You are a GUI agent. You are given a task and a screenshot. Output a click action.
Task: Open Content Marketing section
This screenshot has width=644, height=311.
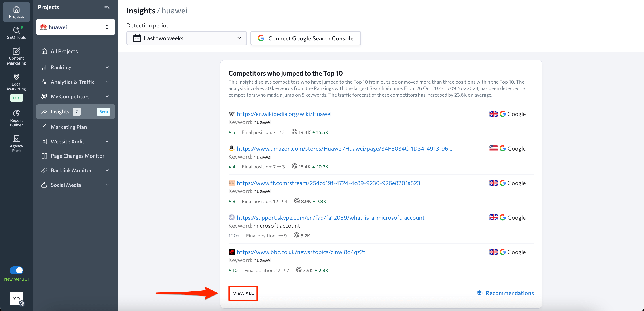[x=16, y=56]
